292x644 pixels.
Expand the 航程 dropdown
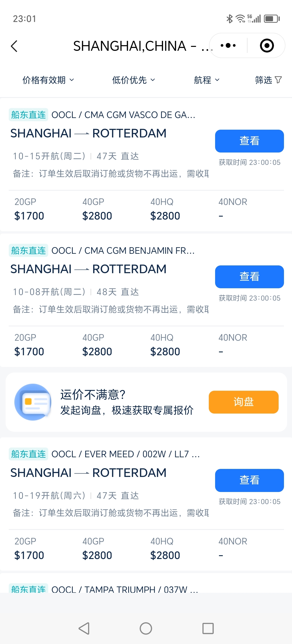pyautogui.click(x=207, y=80)
